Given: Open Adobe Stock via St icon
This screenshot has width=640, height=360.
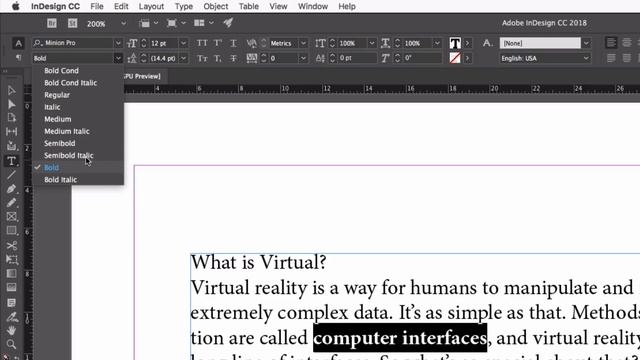Looking at the screenshot, I should coord(72,23).
